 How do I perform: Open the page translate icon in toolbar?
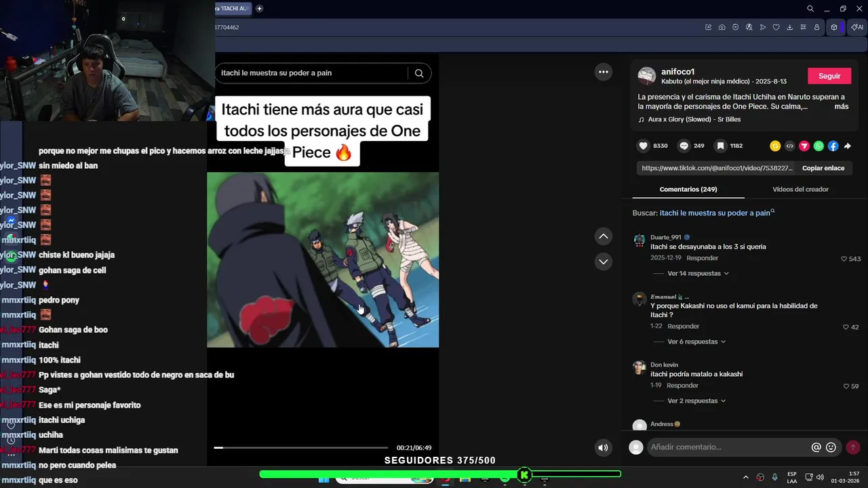coord(749,27)
